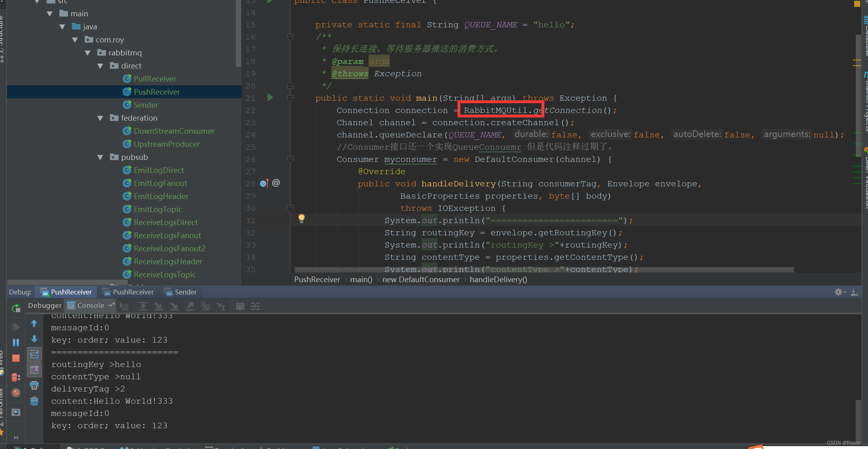This screenshot has height=449, width=868.
Task: Click the Step Over icon
Action: point(143,306)
